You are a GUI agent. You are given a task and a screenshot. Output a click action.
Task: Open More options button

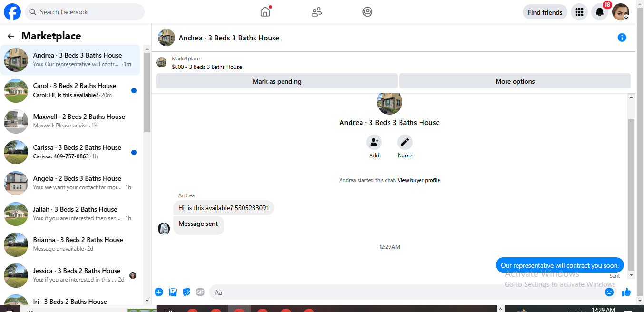[515, 81]
